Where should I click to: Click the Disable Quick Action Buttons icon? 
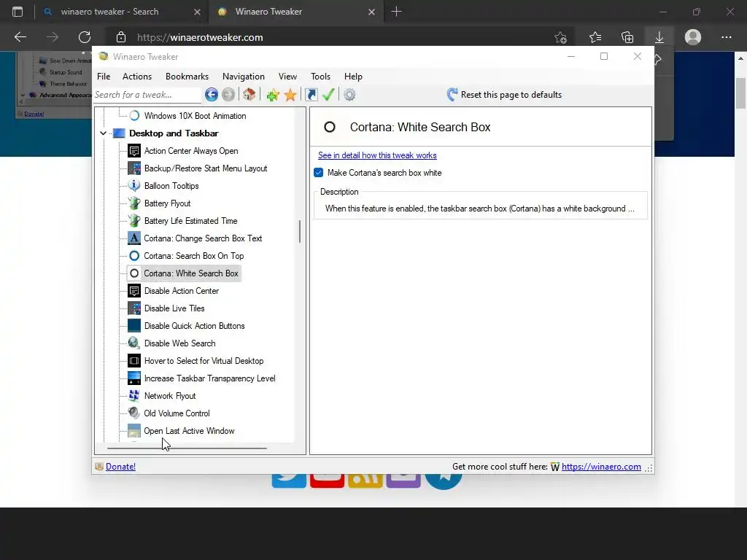click(134, 326)
